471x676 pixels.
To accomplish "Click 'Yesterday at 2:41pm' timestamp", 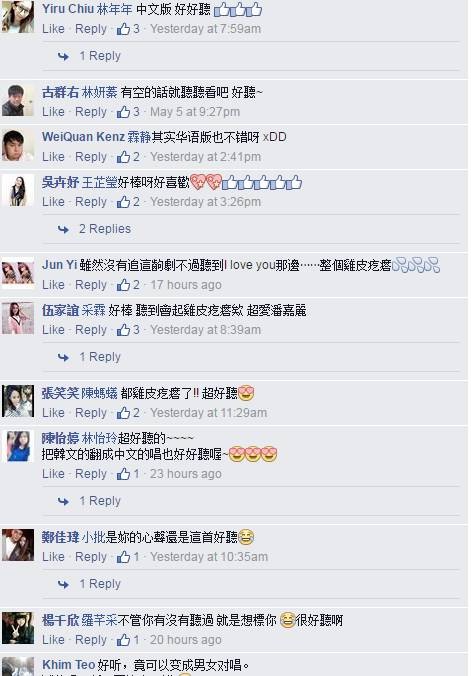I will click(205, 156).
